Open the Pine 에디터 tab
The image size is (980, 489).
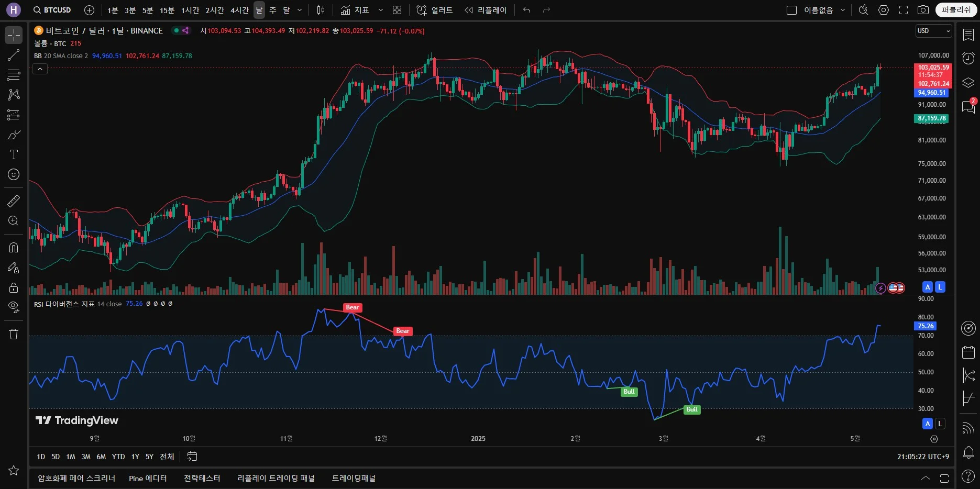point(148,478)
